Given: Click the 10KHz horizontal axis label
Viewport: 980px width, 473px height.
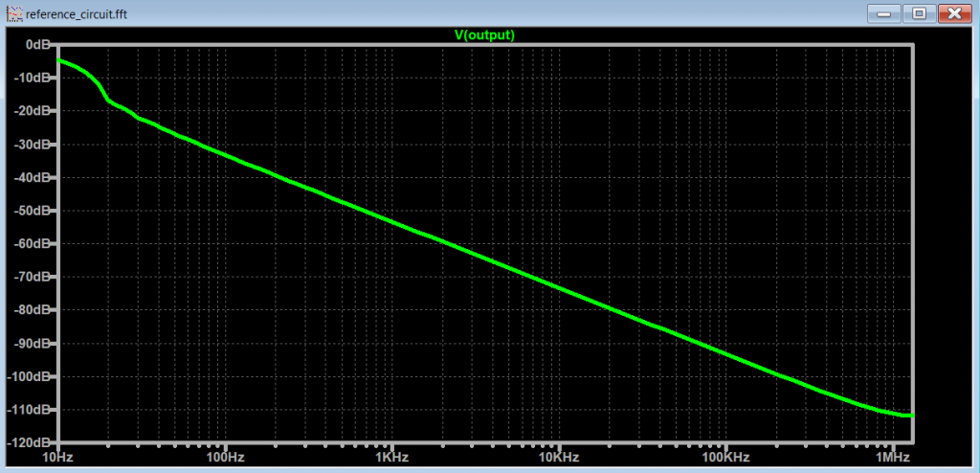Looking at the screenshot, I should 559,457.
